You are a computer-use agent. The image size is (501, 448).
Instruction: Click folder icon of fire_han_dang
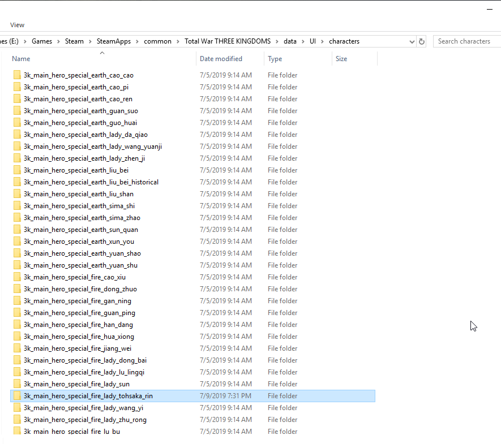point(17,325)
